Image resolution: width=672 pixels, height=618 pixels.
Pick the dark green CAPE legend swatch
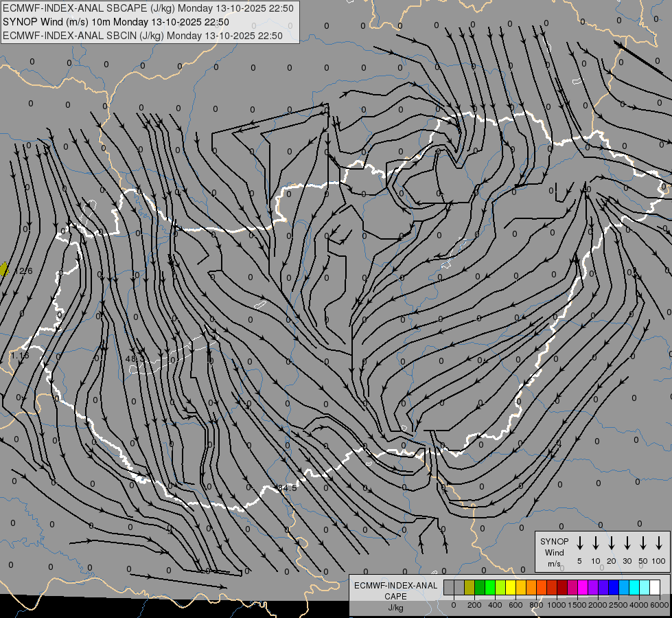480,587
